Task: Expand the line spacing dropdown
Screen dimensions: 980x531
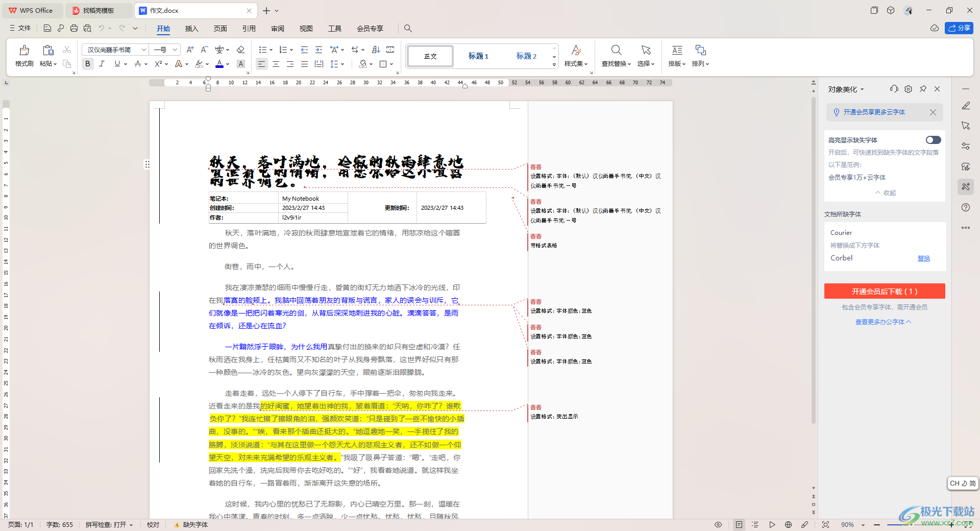Action: [342, 64]
